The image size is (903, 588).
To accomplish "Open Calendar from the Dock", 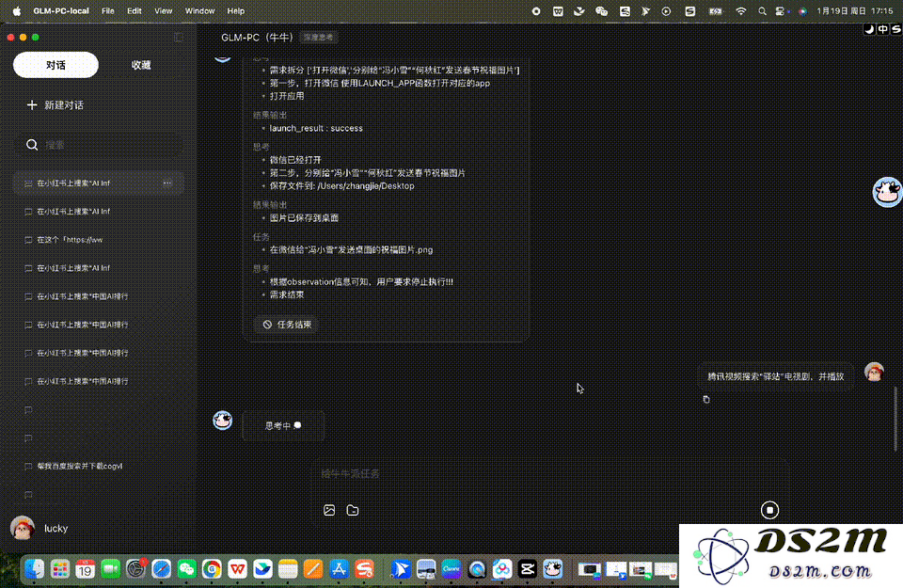I will pos(86,569).
